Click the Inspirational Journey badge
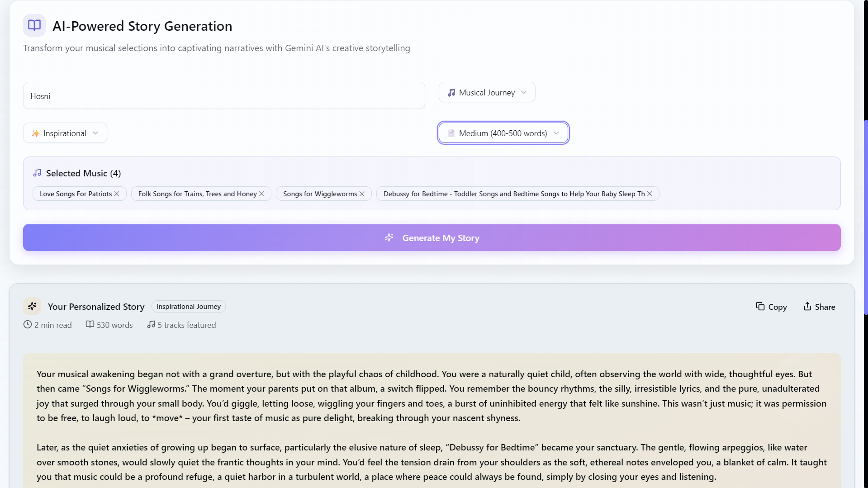This screenshot has width=868, height=488. tap(188, 307)
